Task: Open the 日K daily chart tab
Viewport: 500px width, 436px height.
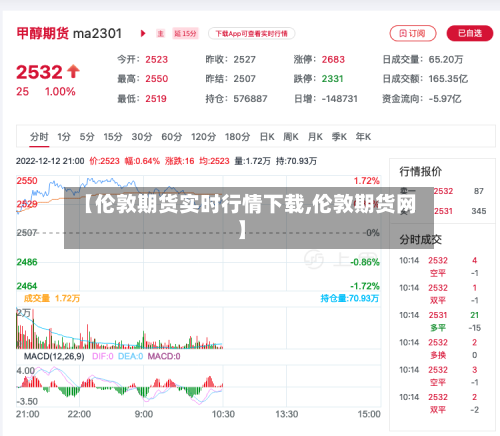Action: click(x=267, y=137)
